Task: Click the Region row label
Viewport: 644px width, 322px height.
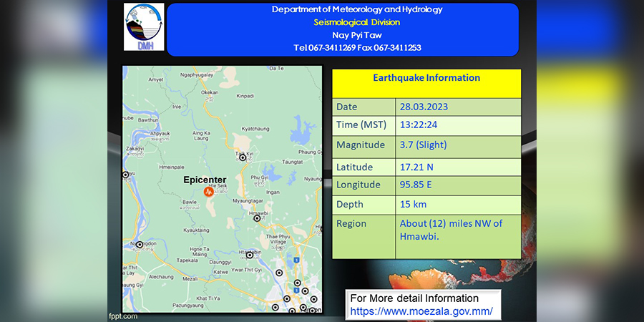Action: 351,224
